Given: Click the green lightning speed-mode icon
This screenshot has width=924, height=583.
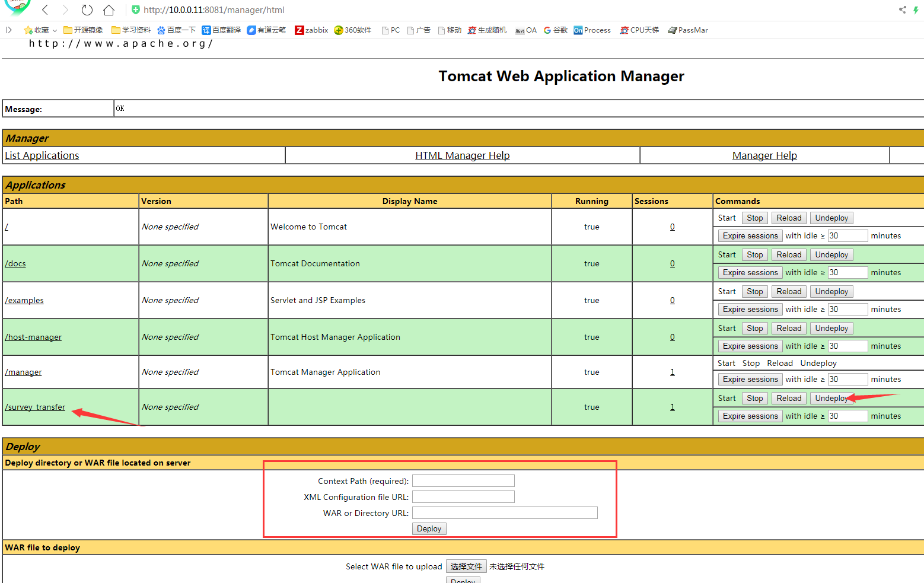Looking at the screenshot, I should click(x=916, y=9).
